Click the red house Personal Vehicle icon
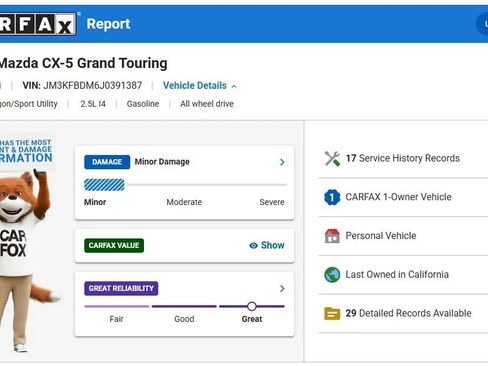 coord(332,236)
